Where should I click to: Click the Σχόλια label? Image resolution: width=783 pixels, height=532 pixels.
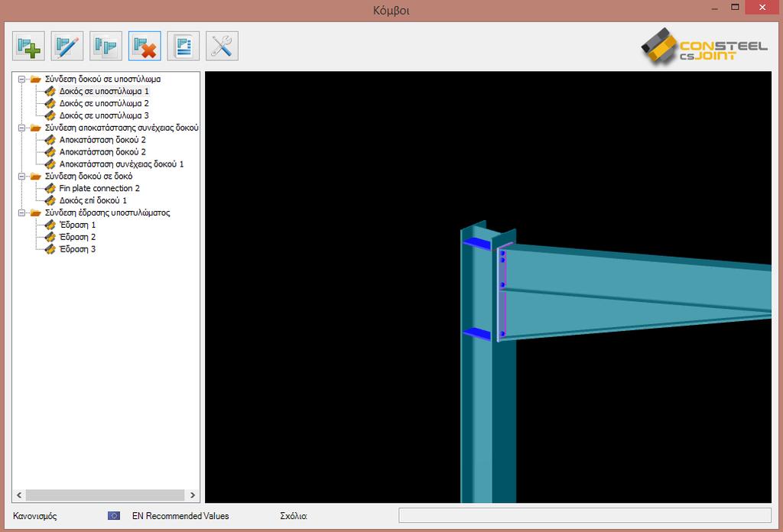pos(294,516)
